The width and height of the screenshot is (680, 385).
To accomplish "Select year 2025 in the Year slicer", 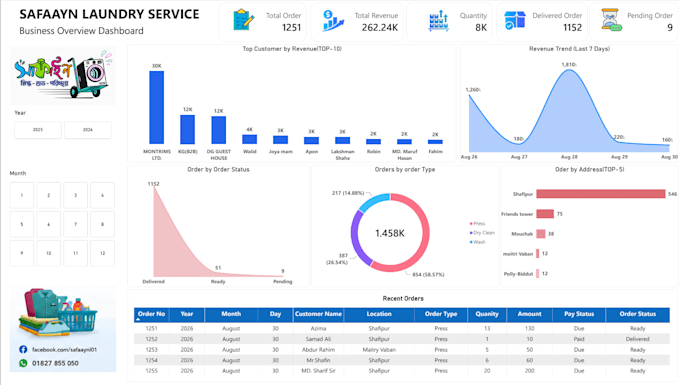I will 38,130.
